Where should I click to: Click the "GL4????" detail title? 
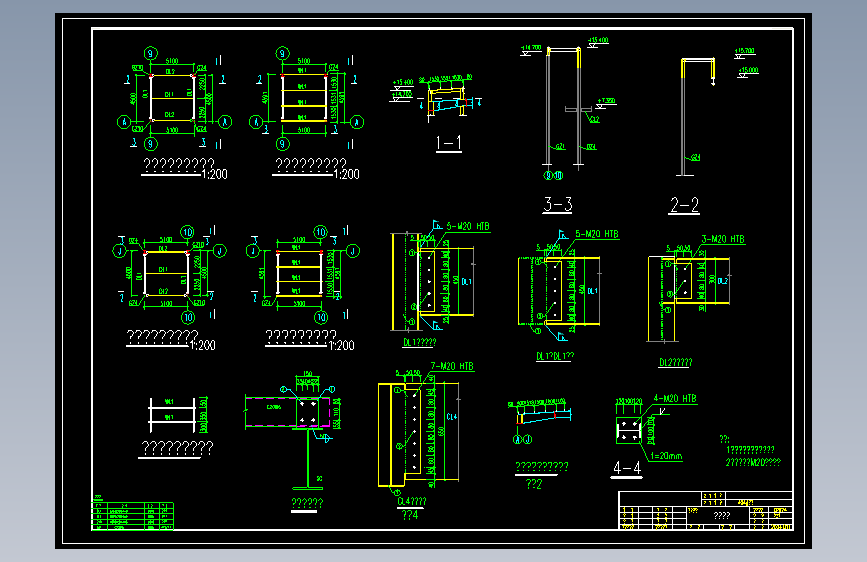pos(412,501)
